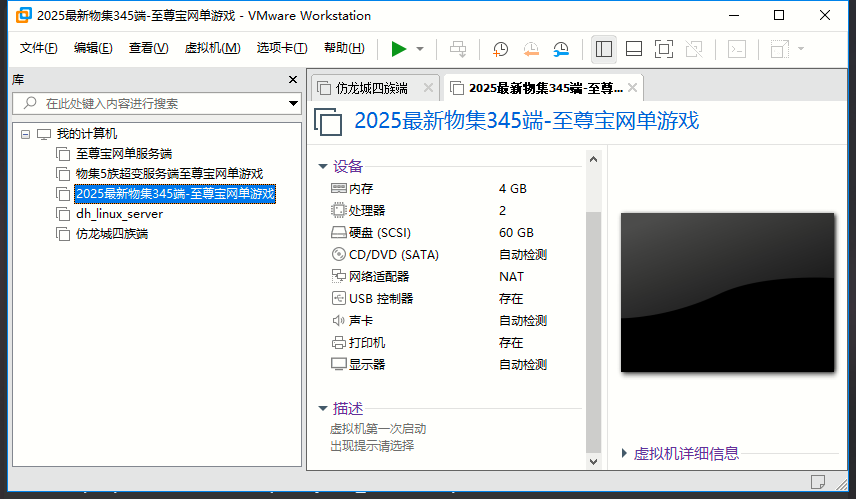Select 2025最新物集345端 in library tree
The height and width of the screenshot is (499, 856).
click(x=175, y=194)
